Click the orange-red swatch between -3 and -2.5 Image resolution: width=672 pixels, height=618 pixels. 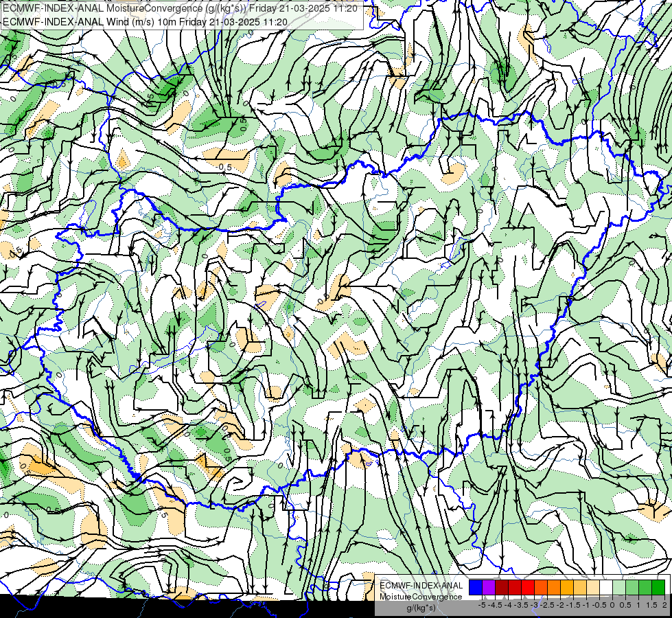(x=541, y=587)
